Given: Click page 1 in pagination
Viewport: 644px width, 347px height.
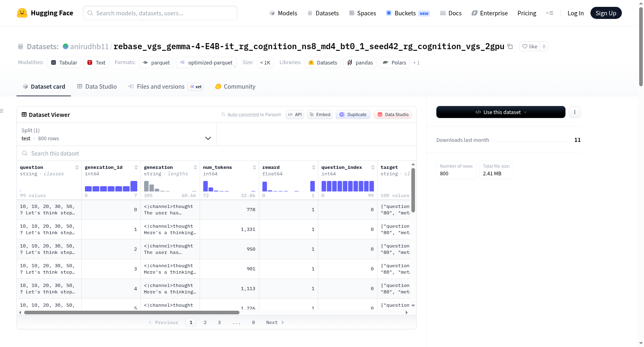Looking at the screenshot, I should pyautogui.click(x=191, y=322).
